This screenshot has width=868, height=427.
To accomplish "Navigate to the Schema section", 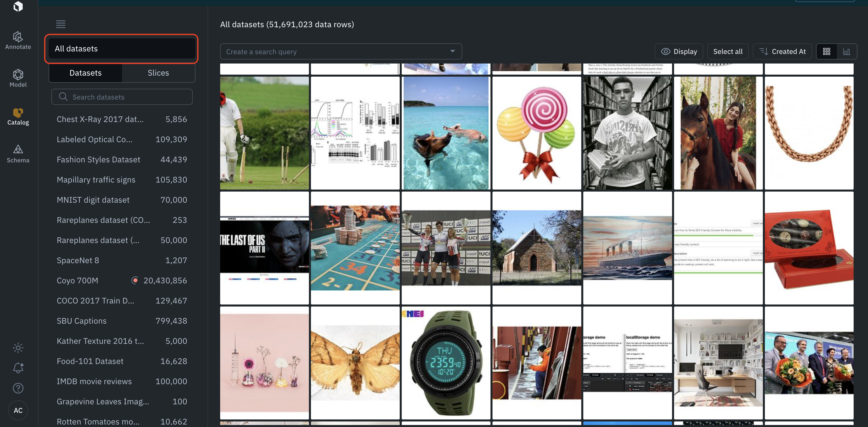I will (x=18, y=154).
